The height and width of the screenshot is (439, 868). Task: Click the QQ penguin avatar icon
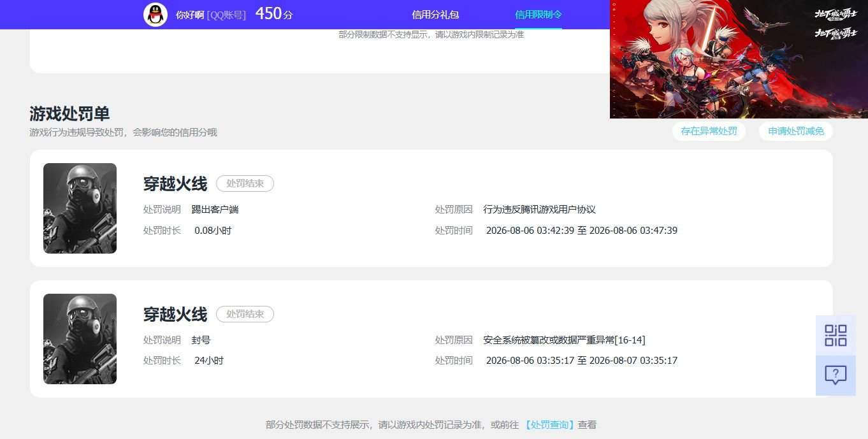point(156,15)
